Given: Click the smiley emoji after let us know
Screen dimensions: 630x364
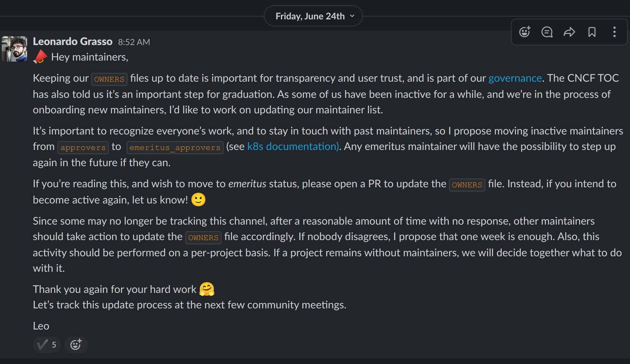Looking at the screenshot, I should 198,199.
